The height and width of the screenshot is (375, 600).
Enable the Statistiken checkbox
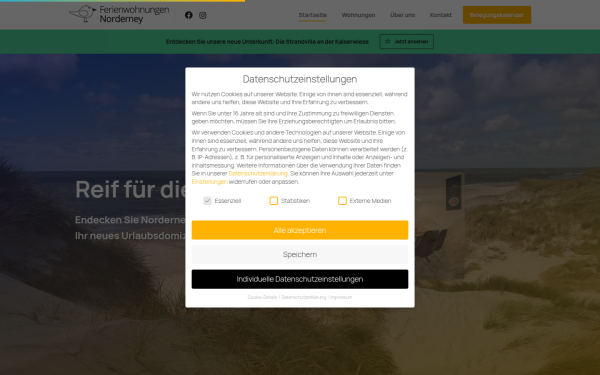pyautogui.click(x=274, y=201)
